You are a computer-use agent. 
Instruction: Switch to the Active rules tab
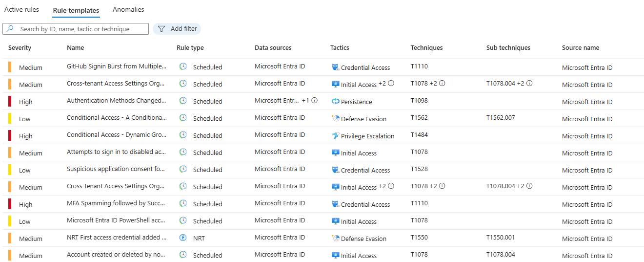21,10
